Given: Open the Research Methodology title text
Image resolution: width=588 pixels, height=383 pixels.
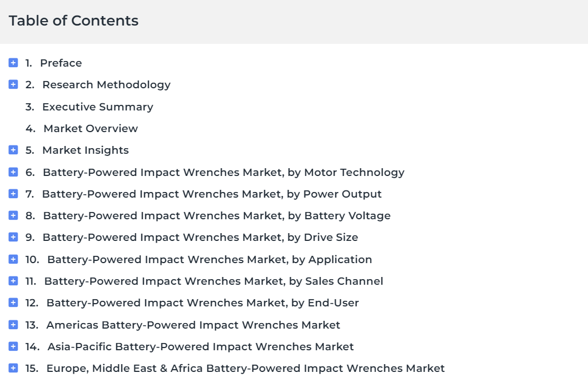Looking at the screenshot, I should click(107, 85).
